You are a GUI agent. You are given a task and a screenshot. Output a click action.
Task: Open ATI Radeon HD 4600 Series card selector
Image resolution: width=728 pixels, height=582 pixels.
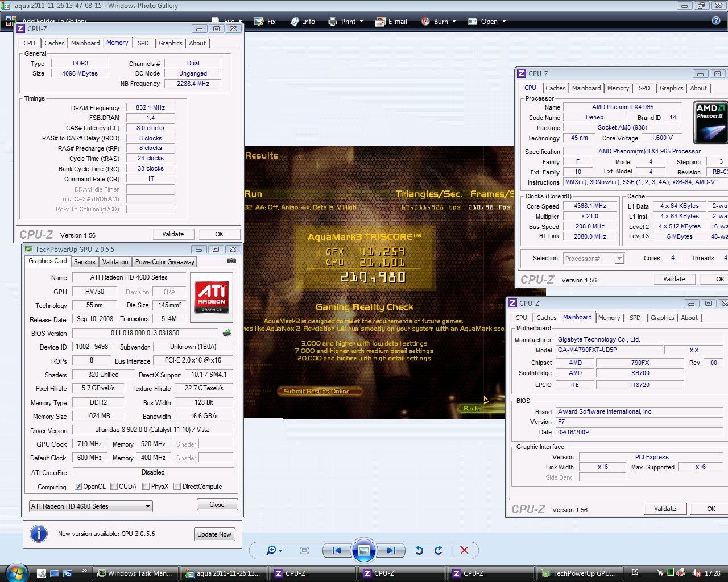click(91, 506)
